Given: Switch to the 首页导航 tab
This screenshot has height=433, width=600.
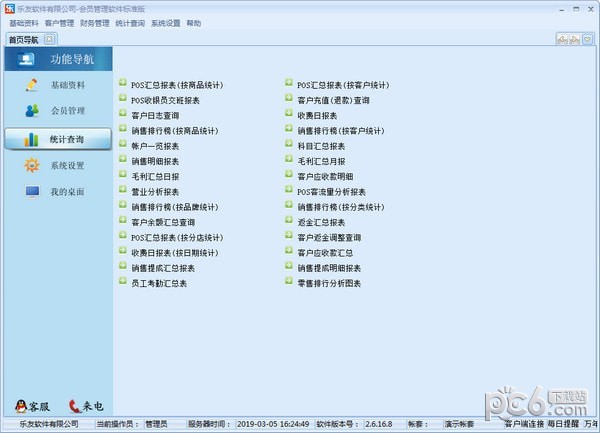Looking at the screenshot, I should 22,40.
